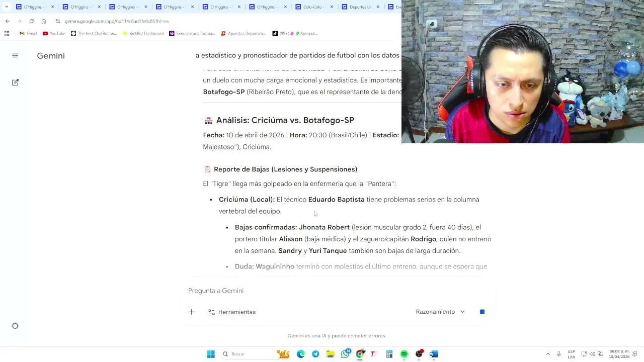Open Microsoft Edge from the taskbar
Screen dimensions: 644x362
[x=301, y=354]
